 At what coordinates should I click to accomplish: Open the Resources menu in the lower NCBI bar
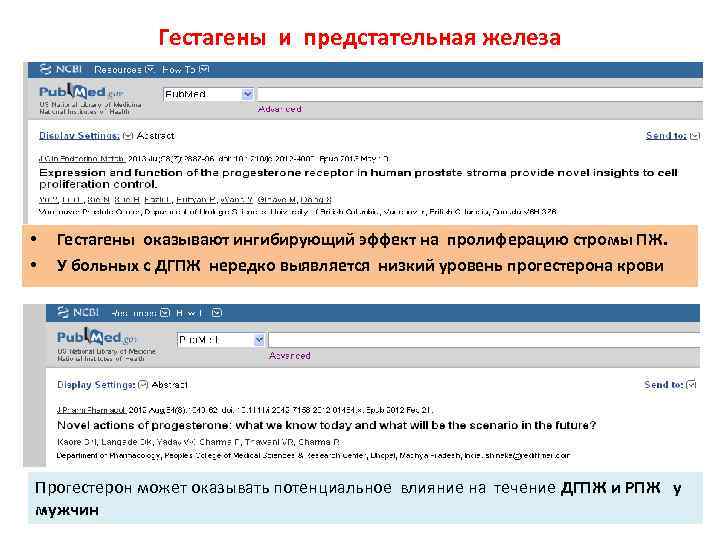coord(141,313)
